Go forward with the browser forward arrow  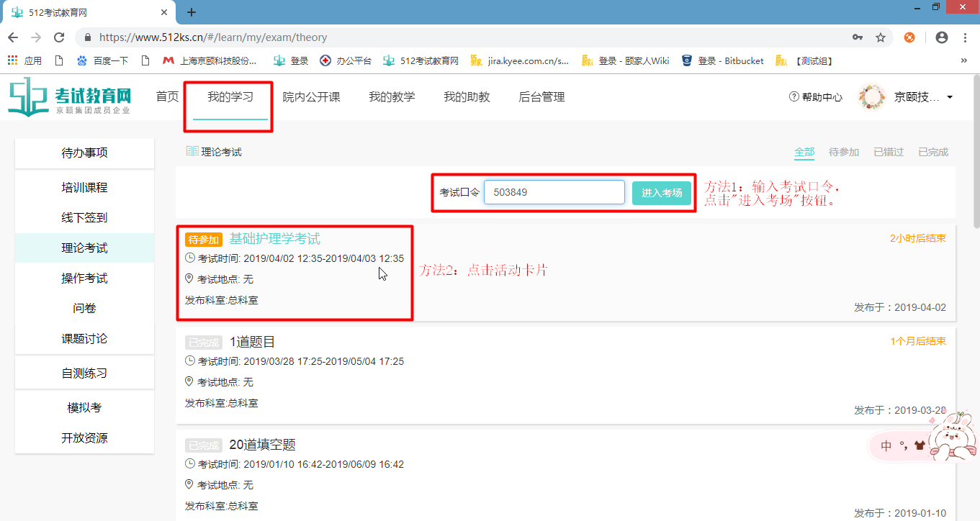tap(36, 37)
